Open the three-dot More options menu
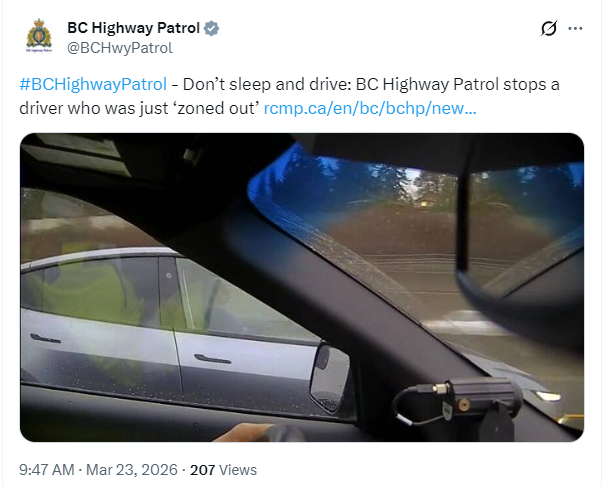 click(575, 28)
